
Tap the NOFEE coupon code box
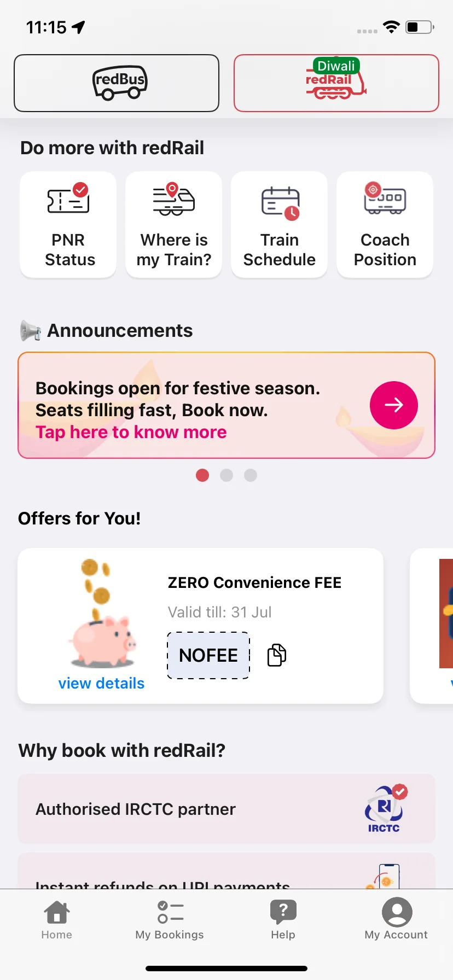(x=208, y=655)
